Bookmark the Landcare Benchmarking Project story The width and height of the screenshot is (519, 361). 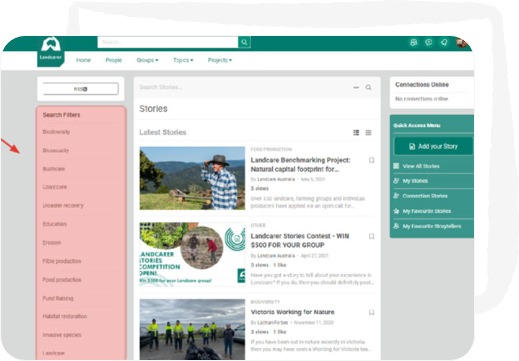(x=371, y=160)
